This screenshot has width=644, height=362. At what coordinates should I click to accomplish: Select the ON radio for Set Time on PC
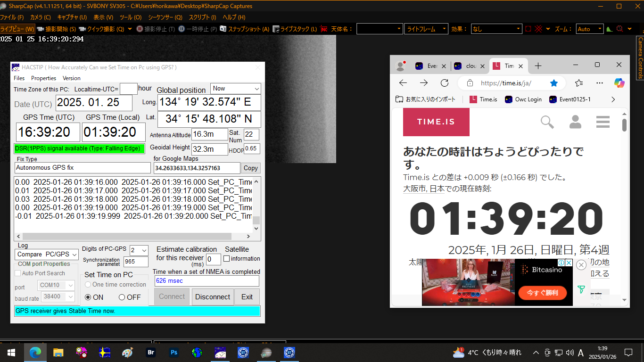click(88, 297)
